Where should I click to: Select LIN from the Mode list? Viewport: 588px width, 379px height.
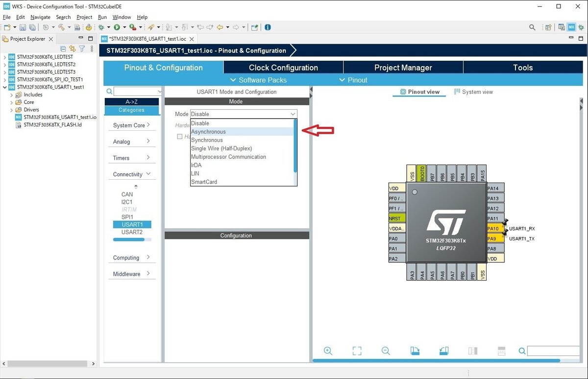tap(242, 173)
